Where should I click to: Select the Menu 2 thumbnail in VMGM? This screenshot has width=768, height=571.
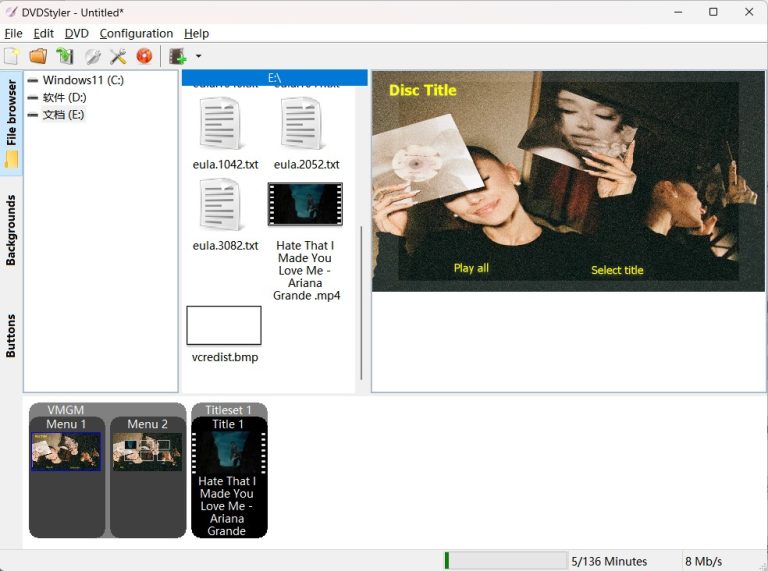(147, 452)
